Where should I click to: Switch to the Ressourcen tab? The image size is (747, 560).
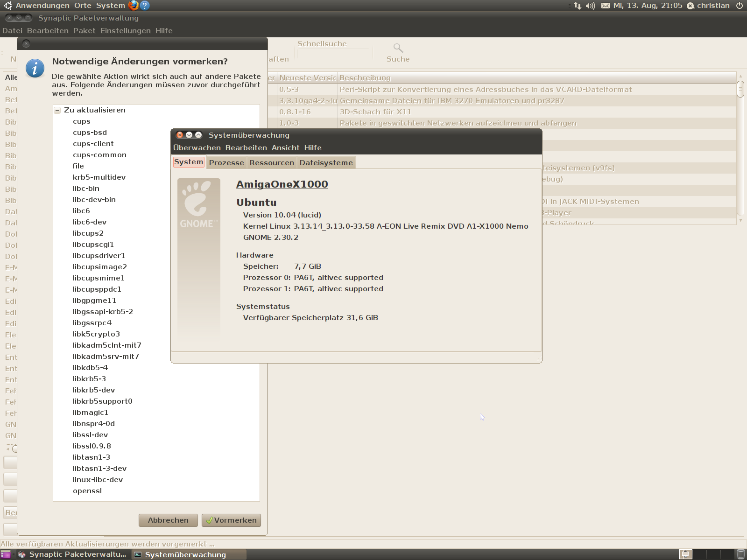(x=272, y=162)
